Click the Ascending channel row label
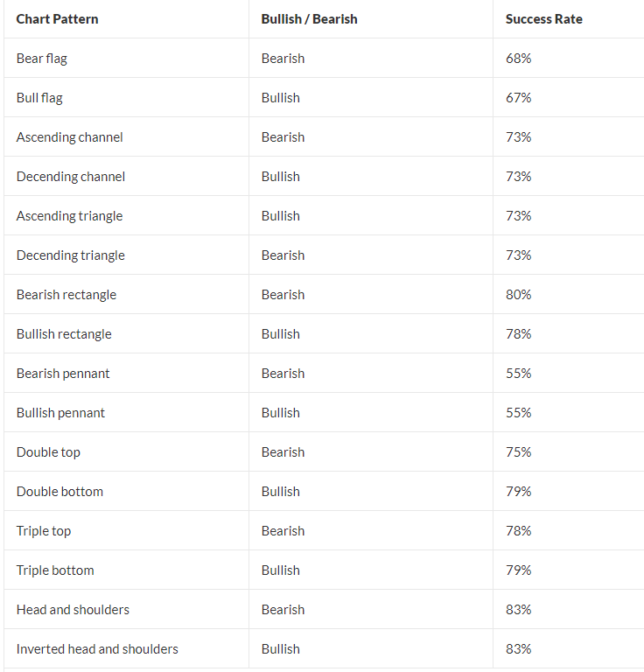The image size is (644, 672). (69, 137)
